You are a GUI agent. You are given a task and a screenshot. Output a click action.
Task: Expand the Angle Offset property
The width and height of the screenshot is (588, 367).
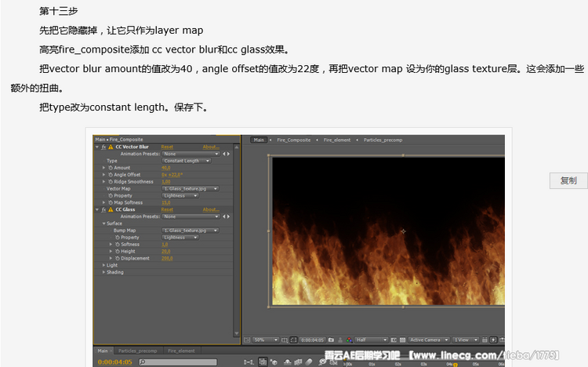tap(103, 175)
